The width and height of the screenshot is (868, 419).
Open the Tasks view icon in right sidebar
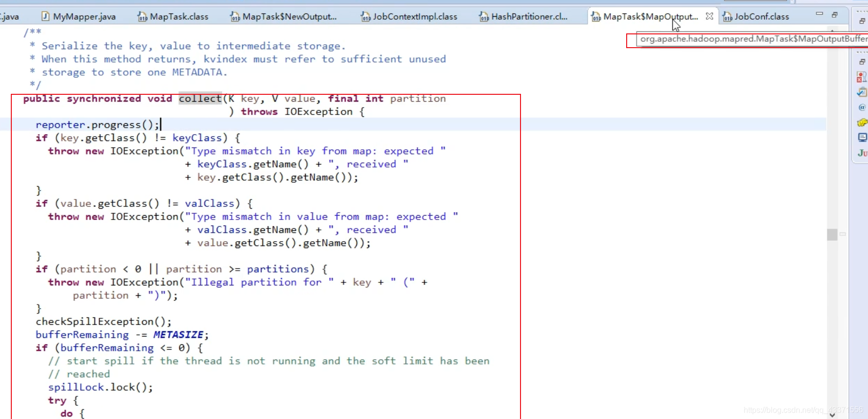click(x=862, y=92)
